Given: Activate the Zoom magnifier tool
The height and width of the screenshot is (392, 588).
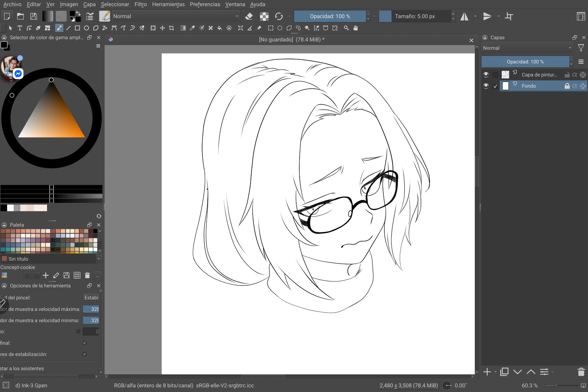Looking at the screenshot, I should coord(346,28).
